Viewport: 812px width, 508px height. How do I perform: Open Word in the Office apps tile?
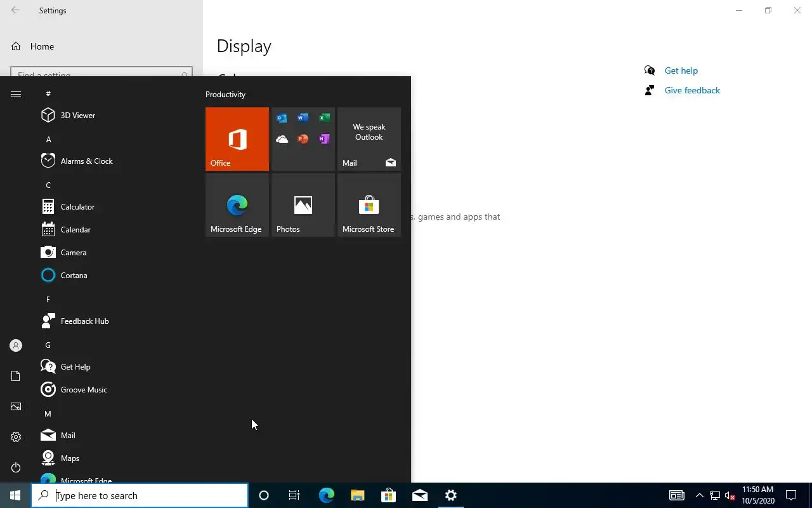[303, 118]
